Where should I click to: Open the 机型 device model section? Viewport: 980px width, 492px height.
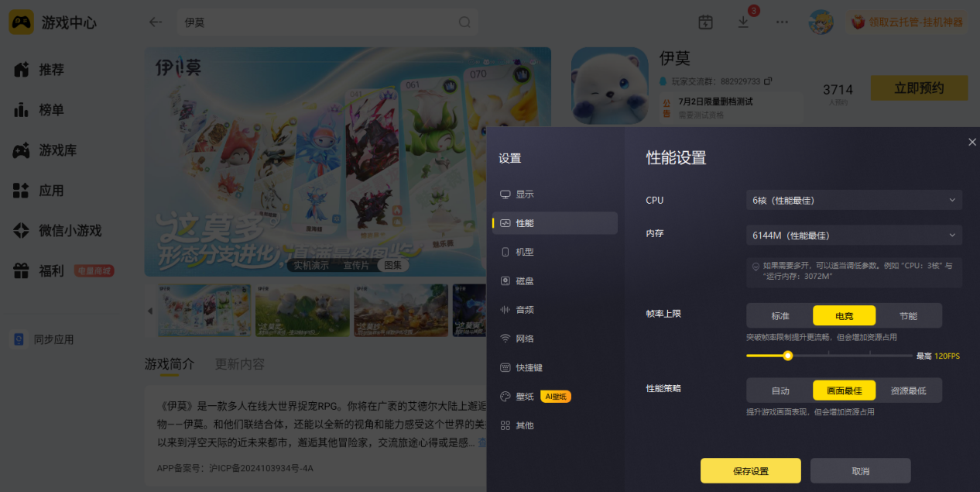tap(555, 252)
